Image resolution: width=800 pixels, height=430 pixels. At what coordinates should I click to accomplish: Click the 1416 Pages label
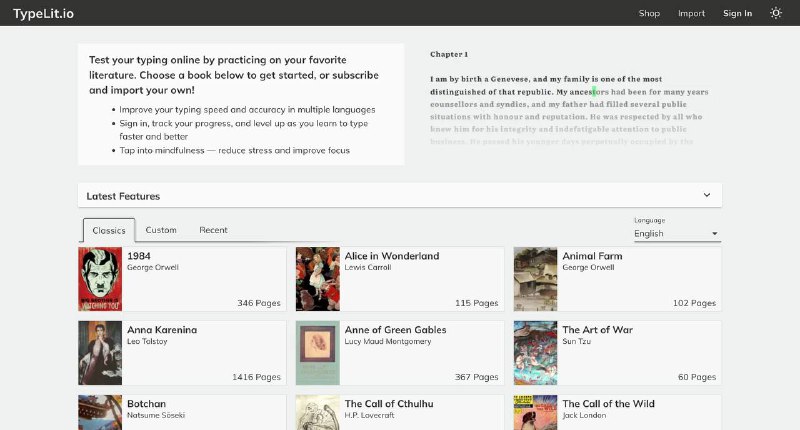point(256,377)
